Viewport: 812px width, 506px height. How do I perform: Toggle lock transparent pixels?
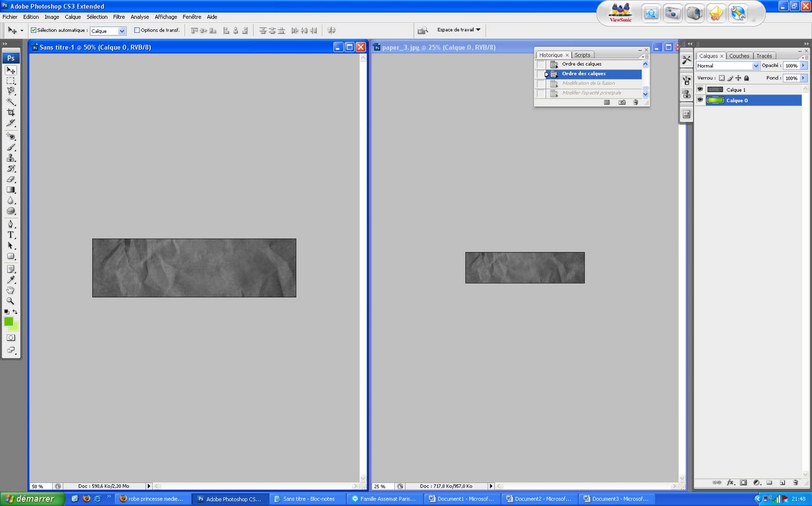click(x=722, y=78)
